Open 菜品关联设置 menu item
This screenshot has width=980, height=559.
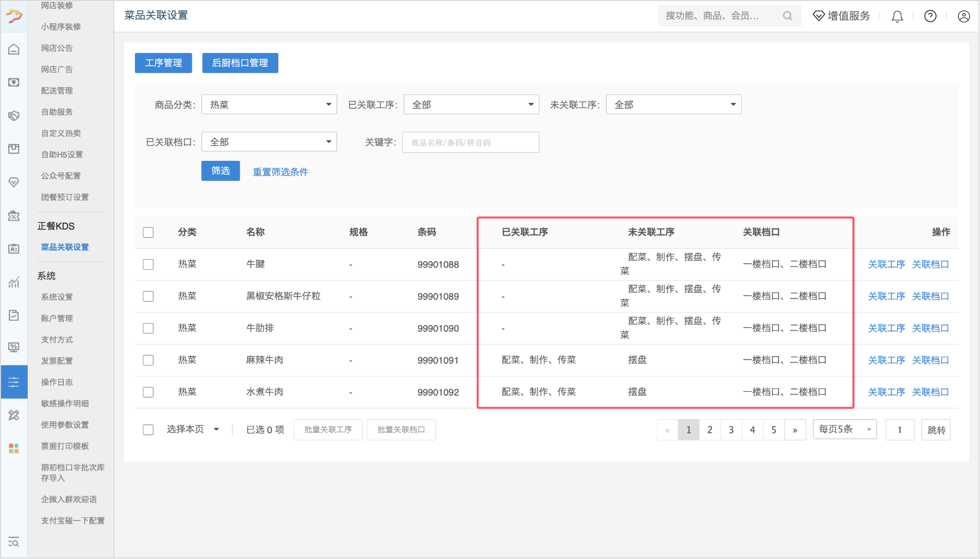(65, 247)
